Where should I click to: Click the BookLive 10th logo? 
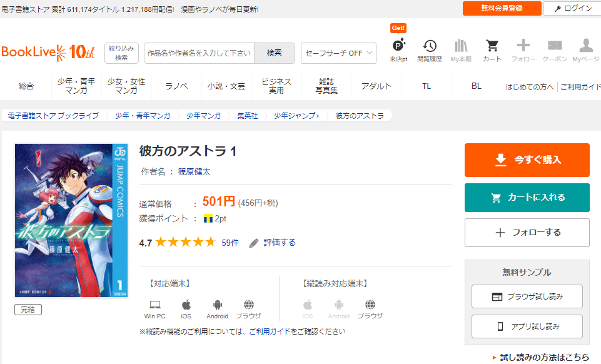pos(48,52)
